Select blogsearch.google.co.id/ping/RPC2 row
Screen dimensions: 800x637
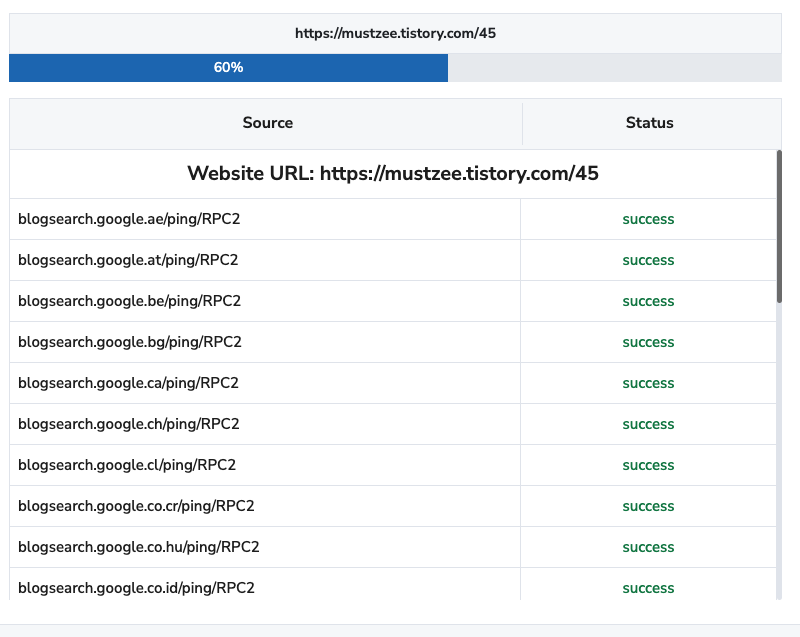click(x=393, y=584)
